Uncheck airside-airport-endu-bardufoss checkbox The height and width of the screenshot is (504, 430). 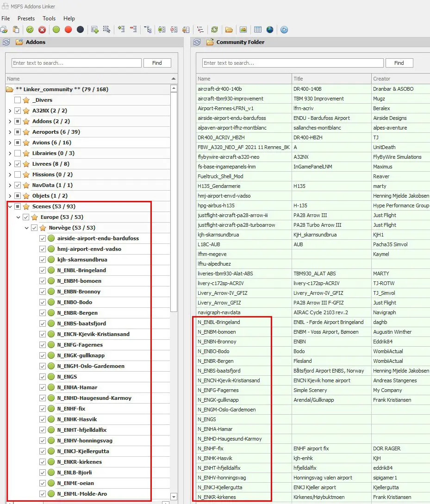pyautogui.click(x=43, y=238)
